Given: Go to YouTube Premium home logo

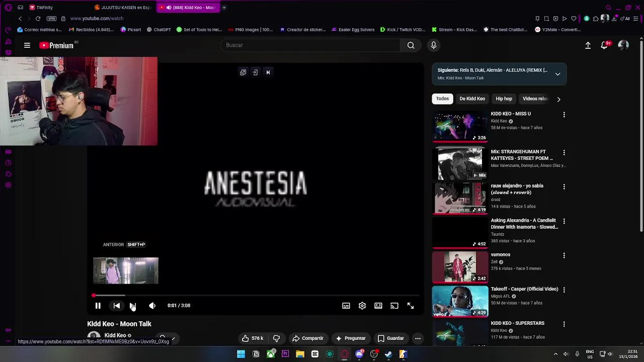Looking at the screenshot, I should [x=56, y=45].
